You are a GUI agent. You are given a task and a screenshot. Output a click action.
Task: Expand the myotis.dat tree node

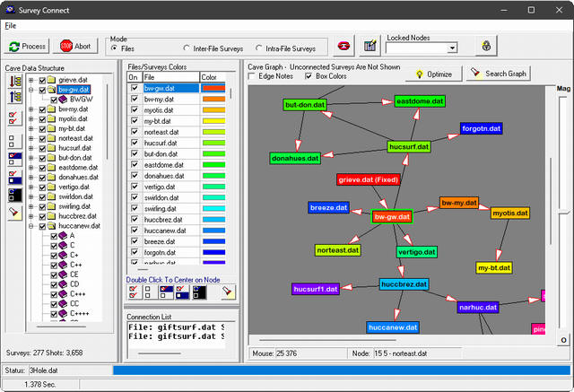tap(31, 119)
